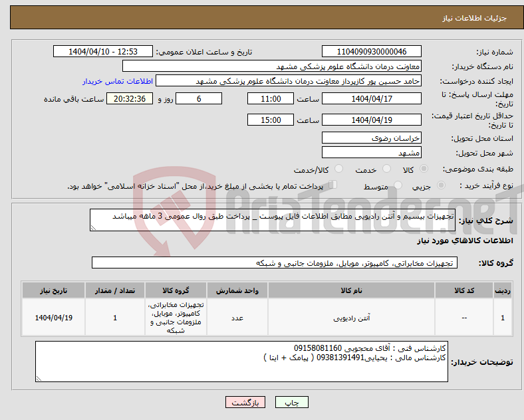Click the price validity time 15:00
The height and width of the screenshot is (420, 524).
(271, 120)
